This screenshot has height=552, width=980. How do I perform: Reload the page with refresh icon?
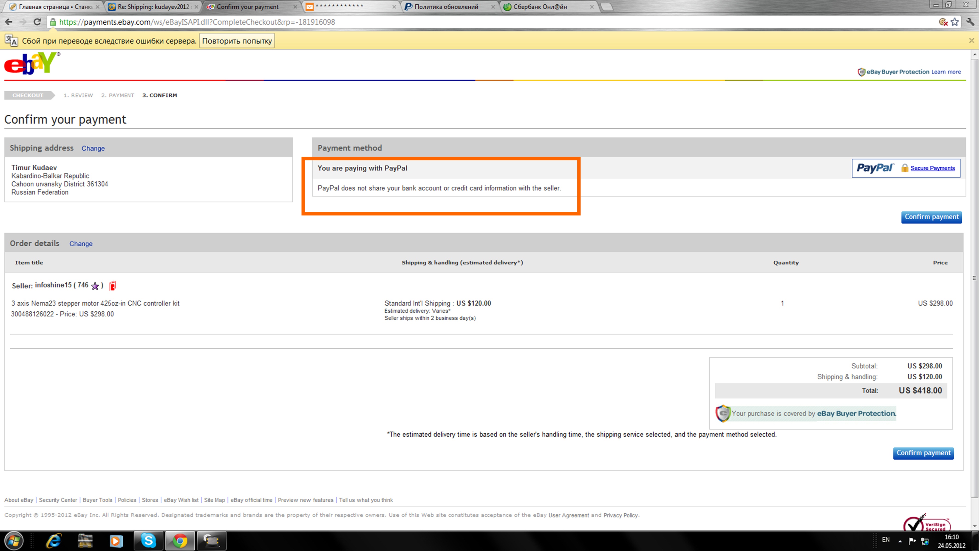[37, 22]
